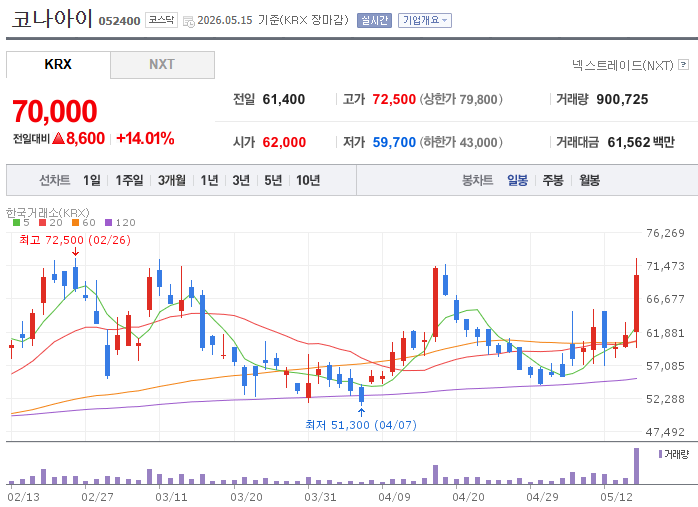The image size is (698, 507).
Task: Click the x-axis date label 05/12
Action: pyautogui.click(x=617, y=497)
